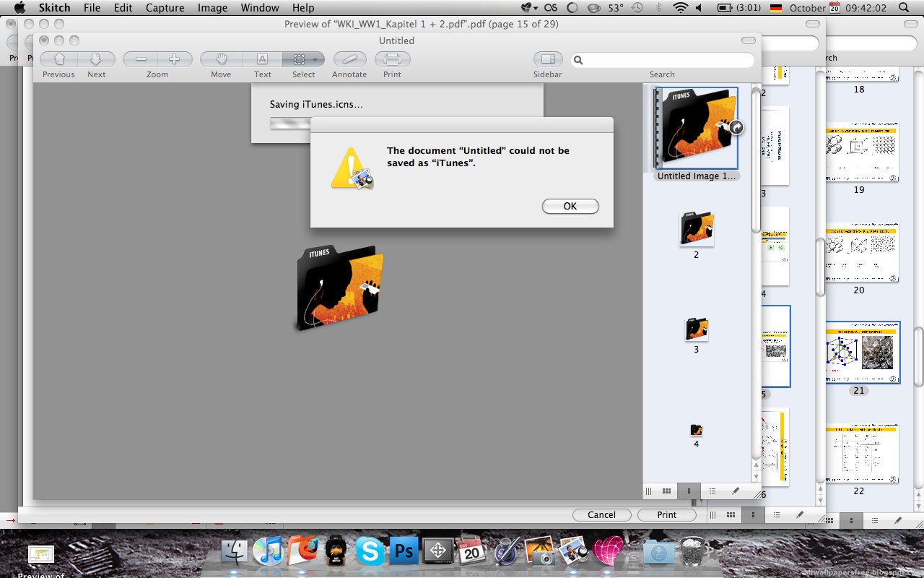Activate the rectangular Select tool

pos(297,59)
